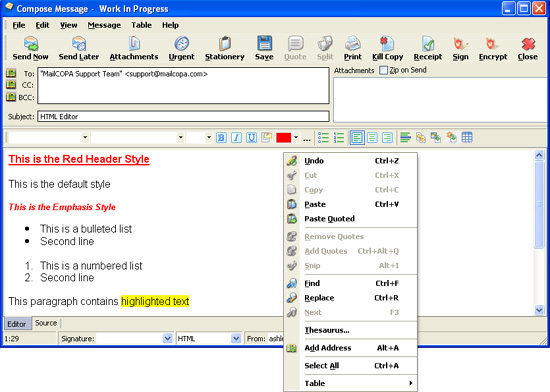Choose Paste from the context menu

pyautogui.click(x=351, y=204)
